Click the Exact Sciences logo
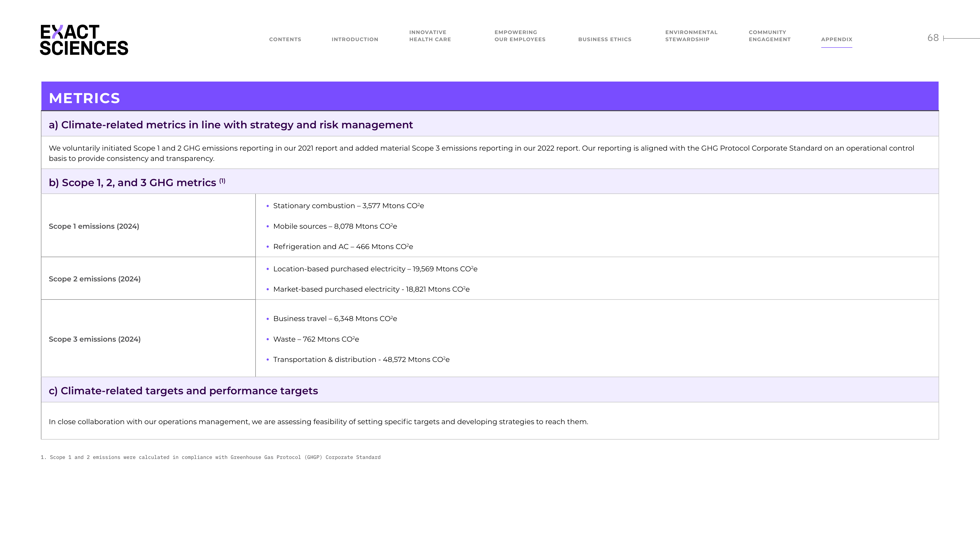This screenshot has width=980, height=551. (x=84, y=40)
